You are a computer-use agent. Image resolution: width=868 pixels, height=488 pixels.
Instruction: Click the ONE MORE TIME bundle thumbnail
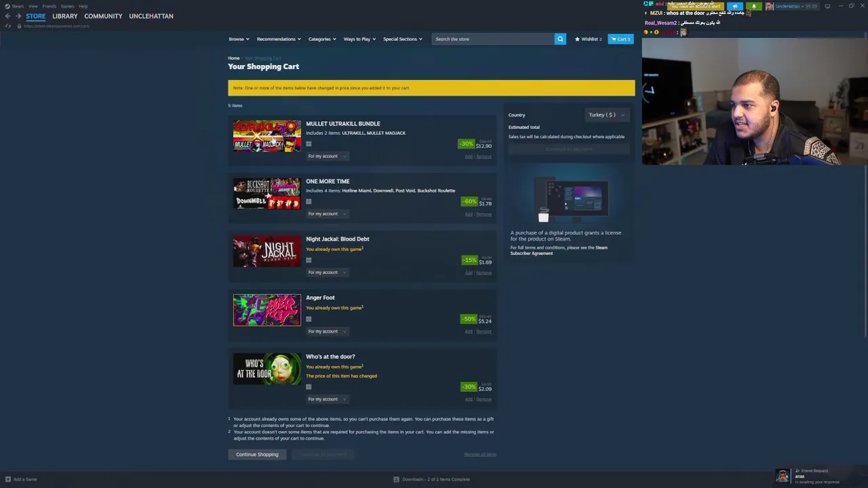coord(267,194)
